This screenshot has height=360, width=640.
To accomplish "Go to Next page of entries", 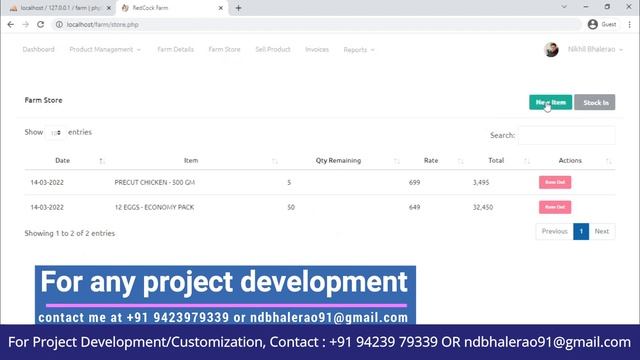I will [602, 231].
